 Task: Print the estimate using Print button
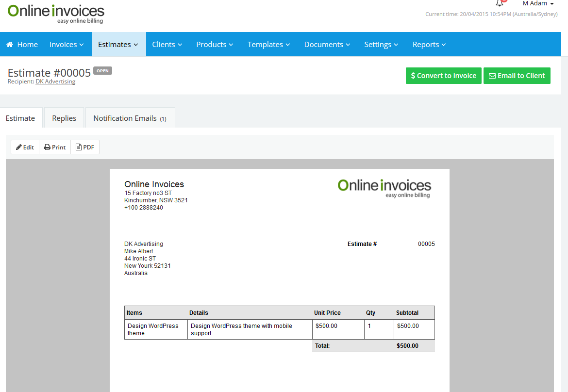tap(55, 147)
